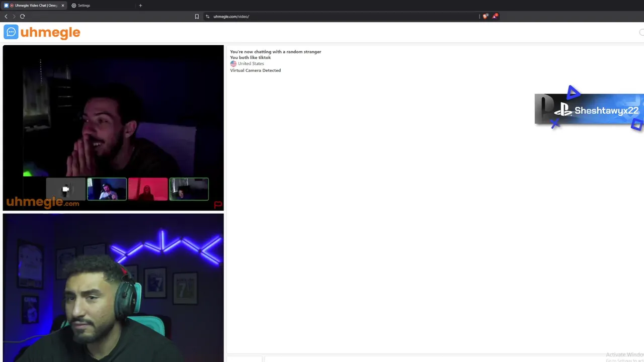The image size is (644, 362).
Task: Open a new browser tab
Action: (x=140, y=6)
